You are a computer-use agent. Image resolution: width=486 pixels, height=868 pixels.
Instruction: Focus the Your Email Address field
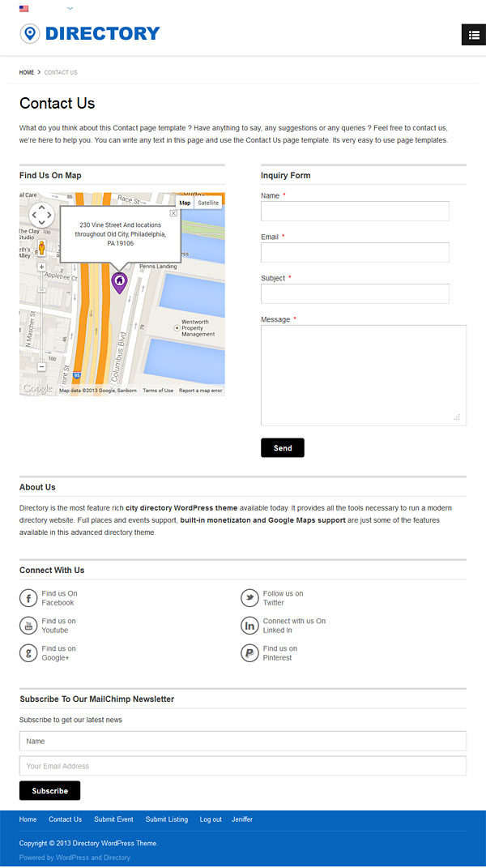(x=243, y=766)
